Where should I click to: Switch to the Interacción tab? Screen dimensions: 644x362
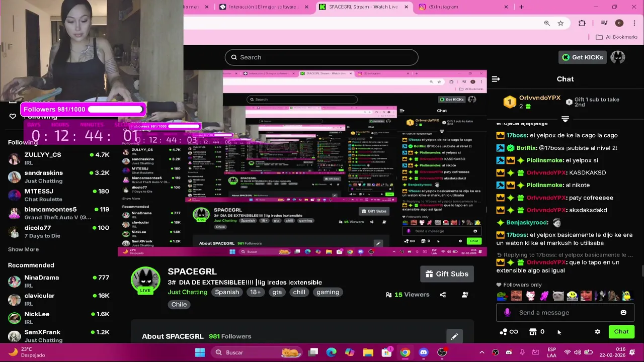263,7
